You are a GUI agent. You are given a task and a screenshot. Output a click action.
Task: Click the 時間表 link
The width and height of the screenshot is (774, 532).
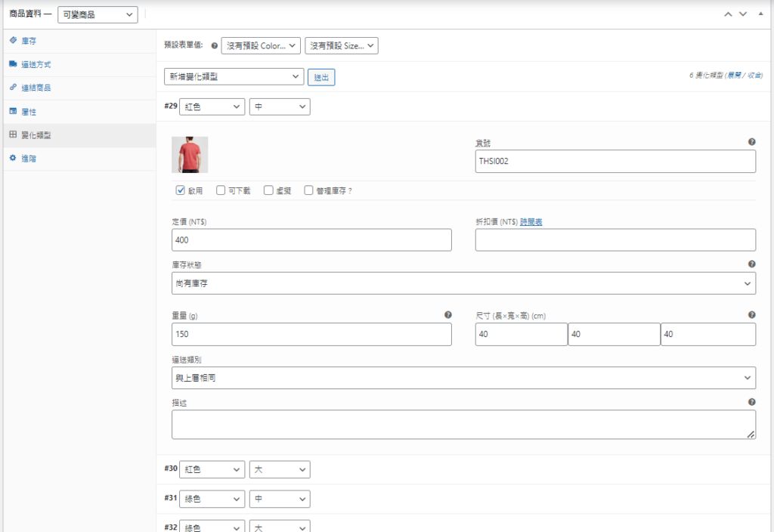531,222
